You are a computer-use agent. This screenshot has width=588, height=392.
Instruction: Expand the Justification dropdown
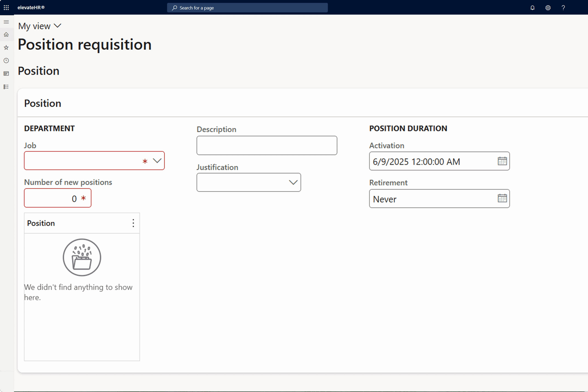coord(293,183)
